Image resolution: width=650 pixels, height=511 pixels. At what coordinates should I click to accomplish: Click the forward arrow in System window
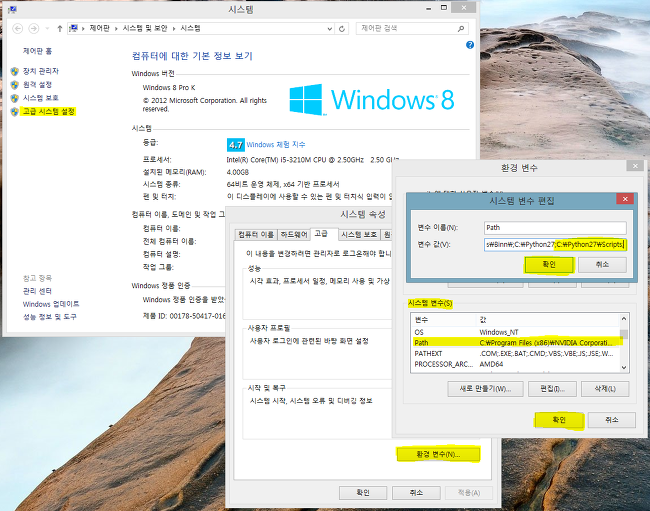(x=34, y=29)
